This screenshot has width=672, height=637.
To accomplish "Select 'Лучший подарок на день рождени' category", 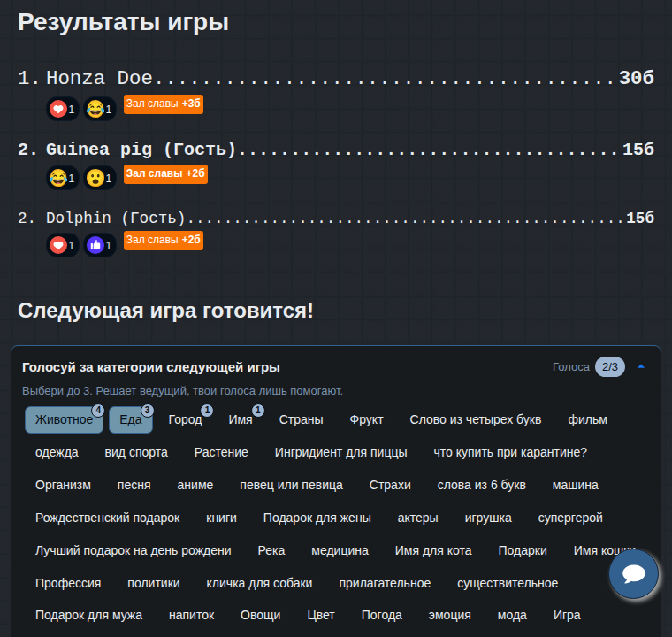I will (133, 550).
